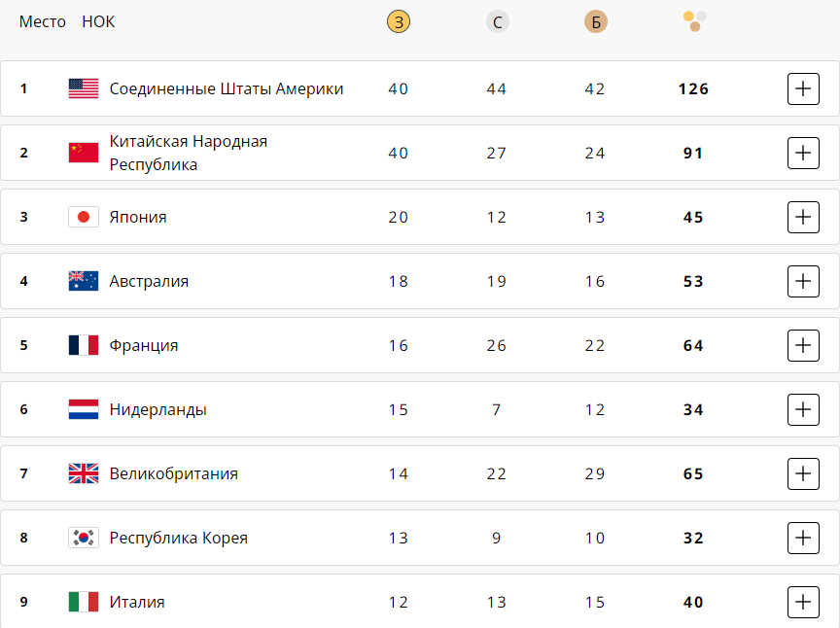Expand the Соединенные Штаты Америки row
The height and width of the screenshot is (628, 840).
click(x=803, y=88)
